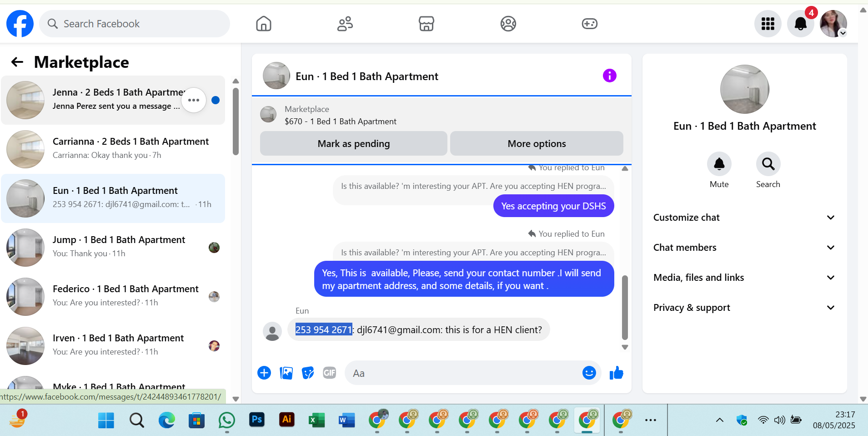Open the account profile picture menu
Viewport: 868px width, 436px height.
pos(833,24)
